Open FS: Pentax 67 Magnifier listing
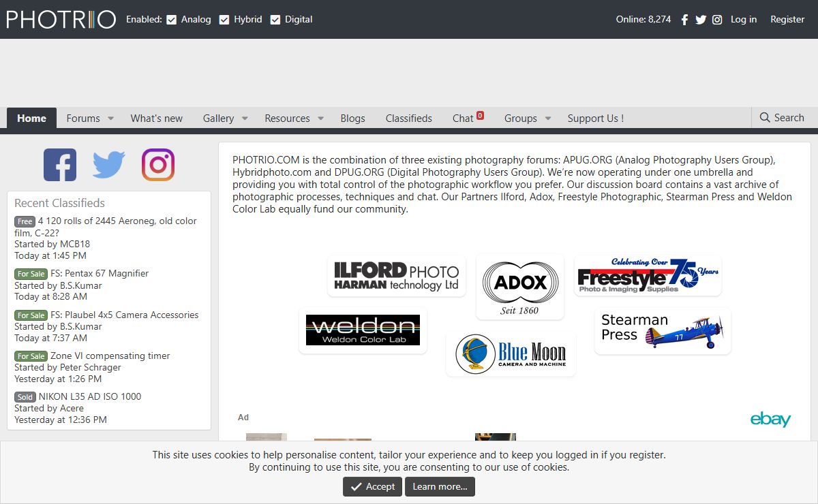The width and height of the screenshot is (818, 504). (100, 273)
